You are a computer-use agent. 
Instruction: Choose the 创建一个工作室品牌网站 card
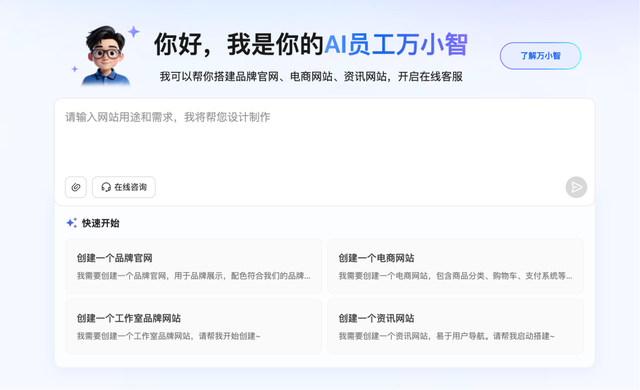(x=194, y=326)
